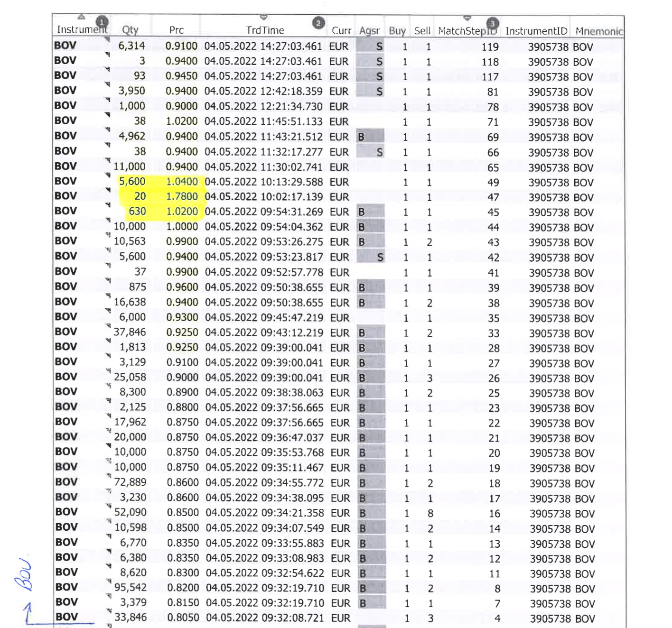Click the yellow highlighted price 1.7800 cell

[182, 196]
